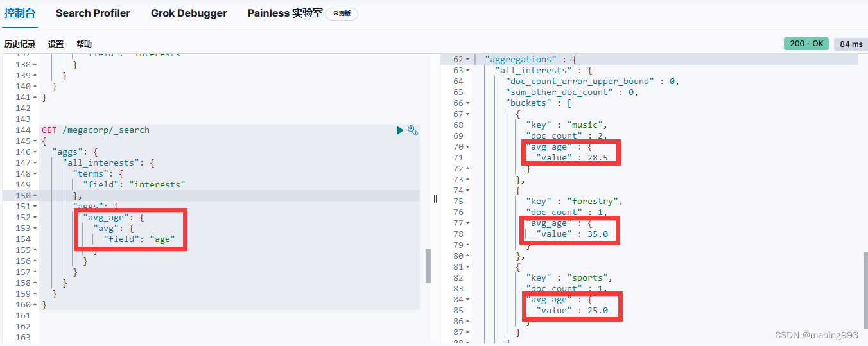Click the 200 - OK status badge
The height and width of the screenshot is (346, 868).
point(806,44)
